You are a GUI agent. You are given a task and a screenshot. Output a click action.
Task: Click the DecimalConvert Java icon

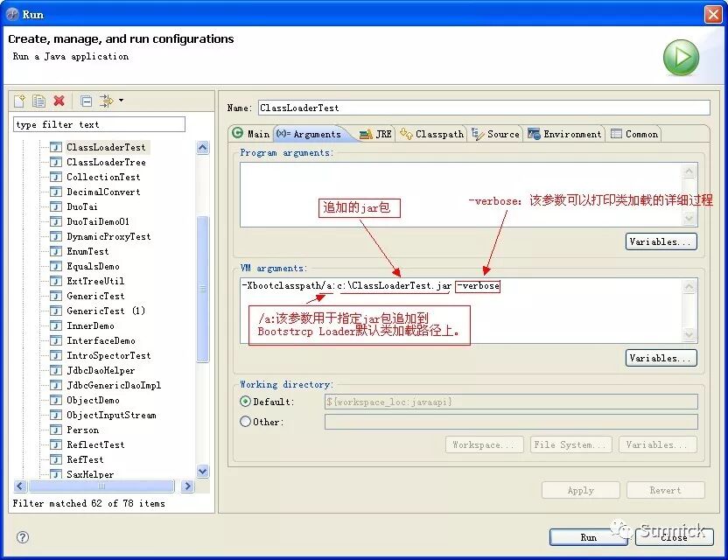(x=56, y=192)
